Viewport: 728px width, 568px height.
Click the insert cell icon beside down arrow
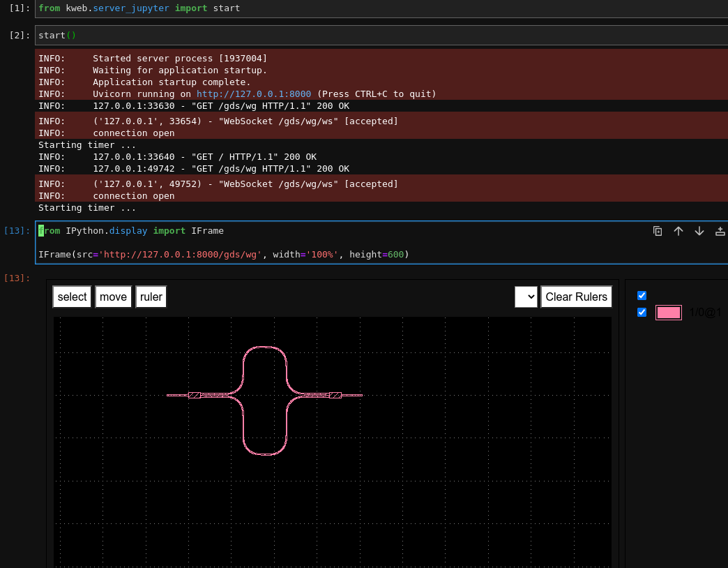pyautogui.click(x=720, y=231)
